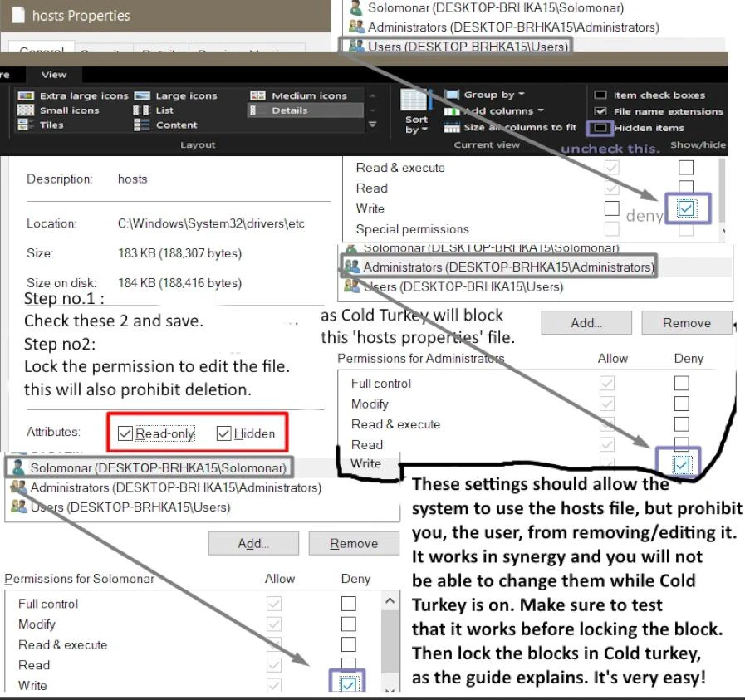The image size is (745, 700).
Task: Click the Add... button under Solomonar list
Action: coord(253,544)
